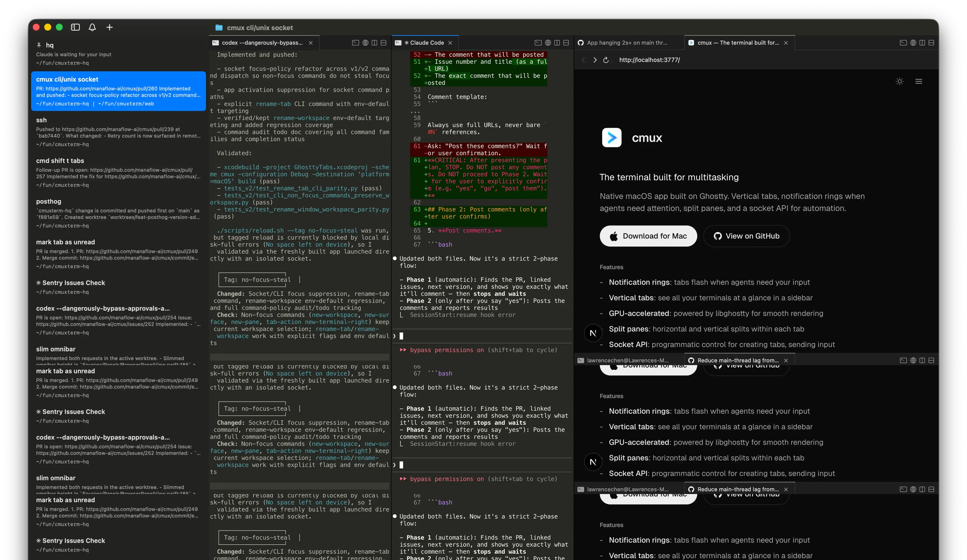Click the pin icon next to hq
967x560 pixels.
pyautogui.click(x=39, y=45)
